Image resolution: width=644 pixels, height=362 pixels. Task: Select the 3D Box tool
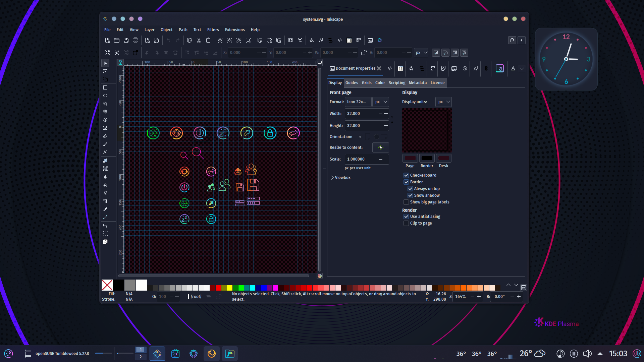pos(105,112)
